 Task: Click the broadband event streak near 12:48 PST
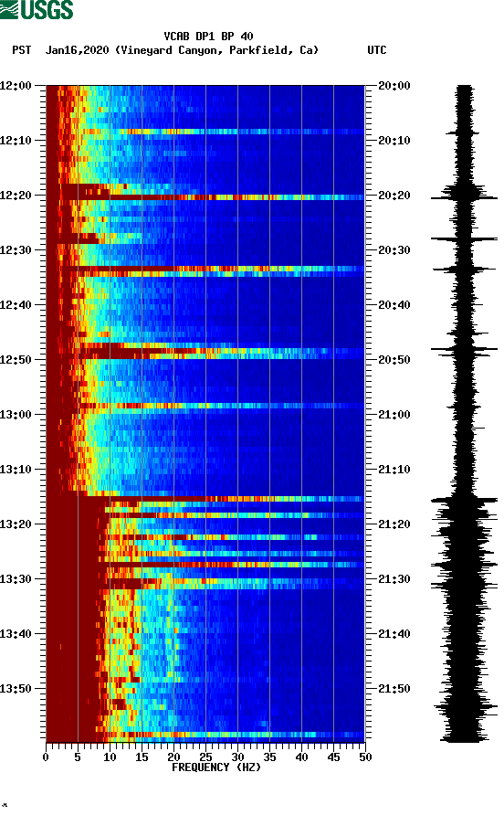tap(205, 353)
